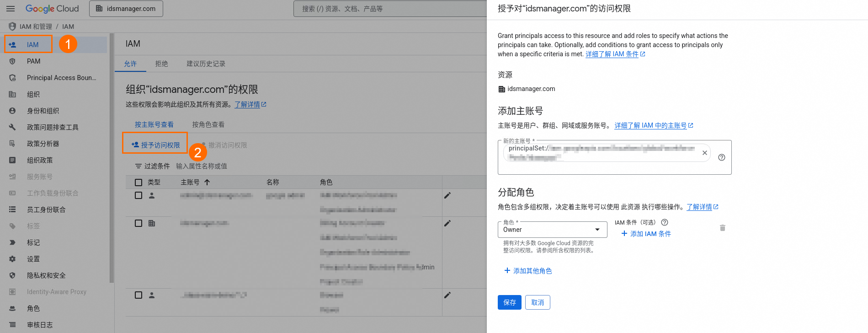
Task: Open 详细了解 IAM 中的主账号 link
Action: [654, 125]
